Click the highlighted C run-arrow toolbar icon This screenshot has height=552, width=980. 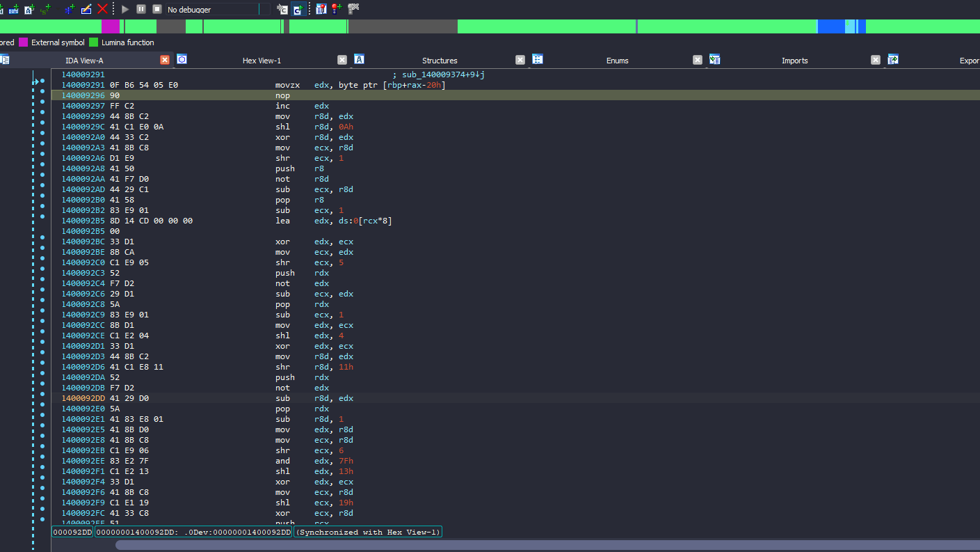(x=298, y=9)
